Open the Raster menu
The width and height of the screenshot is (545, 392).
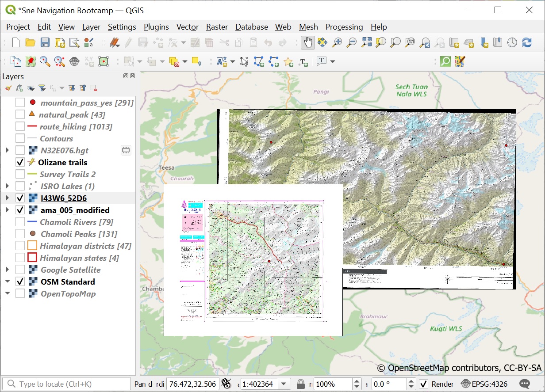point(217,27)
